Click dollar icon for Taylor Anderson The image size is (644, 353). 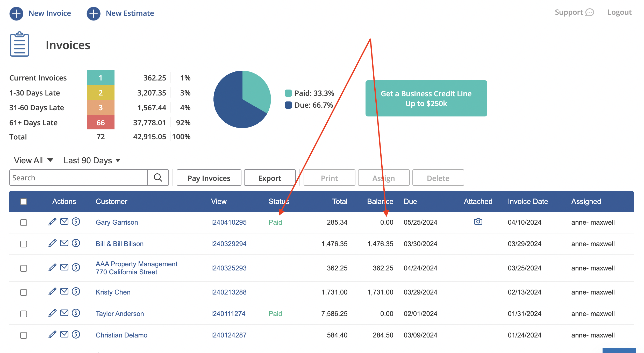click(76, 313)
